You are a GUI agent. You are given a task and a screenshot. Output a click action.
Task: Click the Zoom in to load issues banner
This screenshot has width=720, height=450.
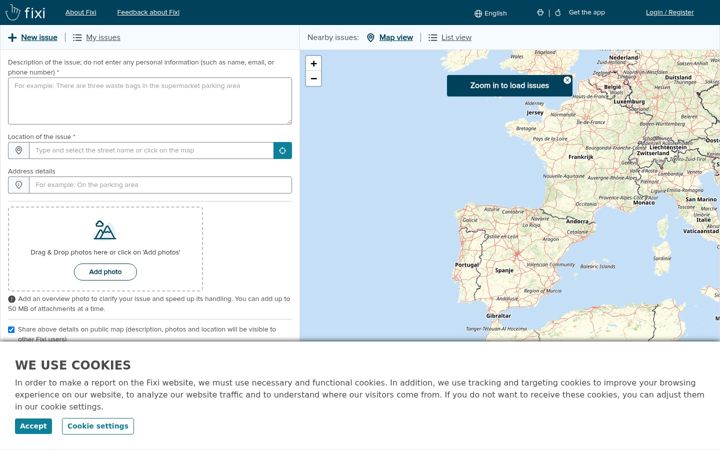point(509,85)
